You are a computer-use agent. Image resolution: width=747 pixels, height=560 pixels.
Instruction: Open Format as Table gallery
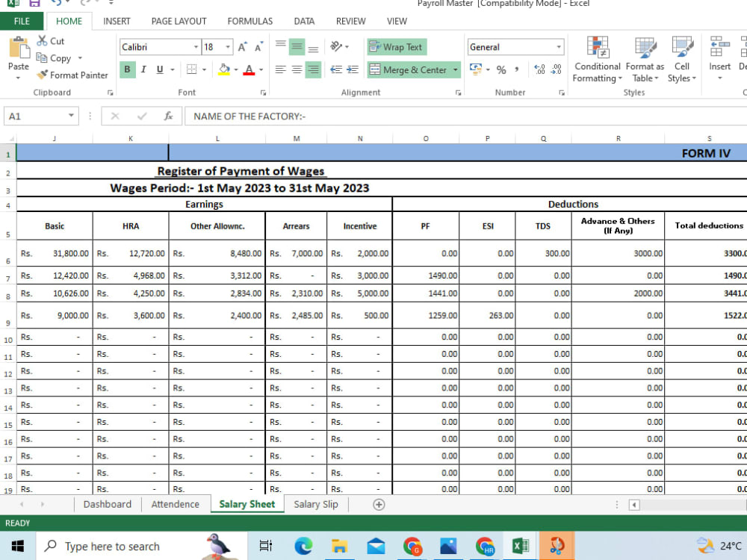[645, 60]
